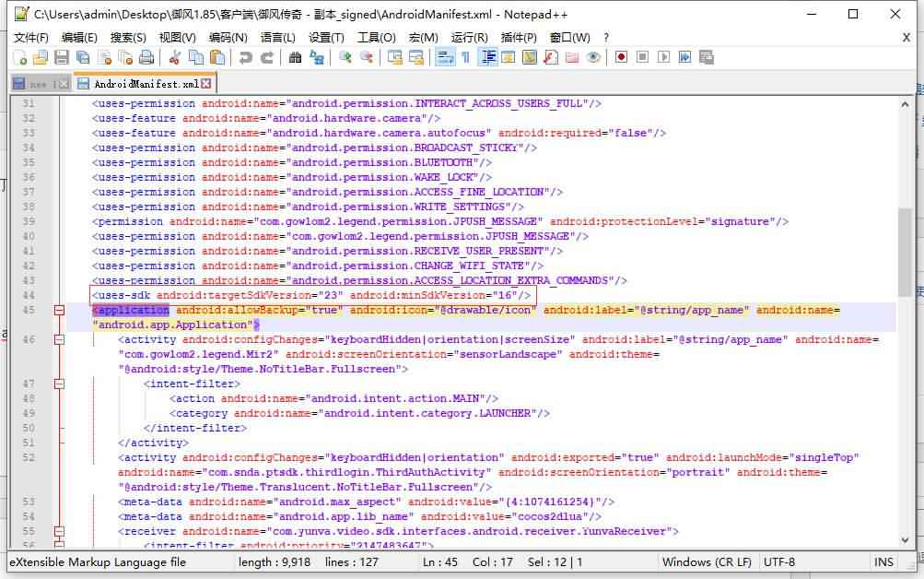The width and height of the screenshot is (924, 579).
Task: Click UTF-8 encoding indicator in status bar
Action: pyautogui.click(x=780, y=561)
